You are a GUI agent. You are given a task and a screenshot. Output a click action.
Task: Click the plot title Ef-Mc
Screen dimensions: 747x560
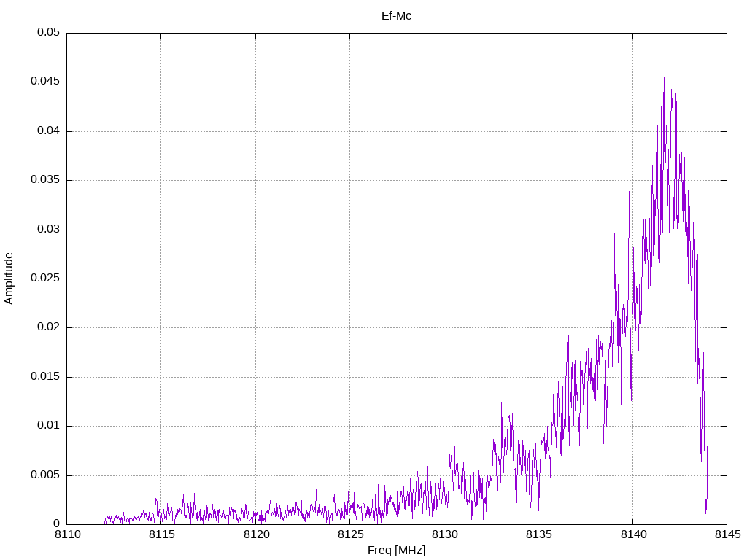click(x=396, y=15)
